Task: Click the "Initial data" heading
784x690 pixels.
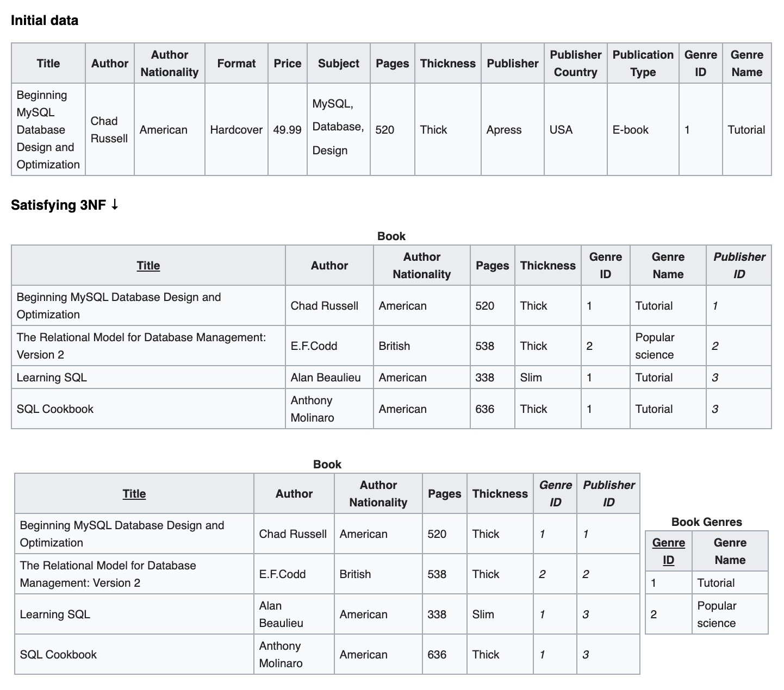Action: (45, 21)
